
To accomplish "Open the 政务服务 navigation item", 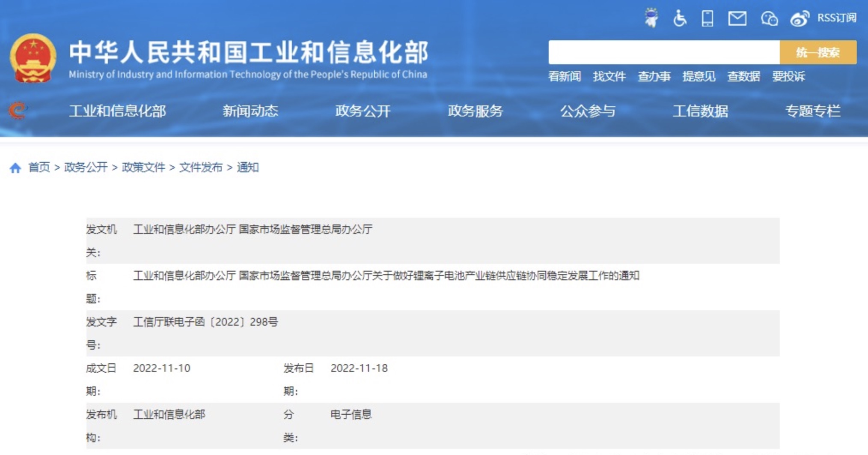I will [475, 111].
